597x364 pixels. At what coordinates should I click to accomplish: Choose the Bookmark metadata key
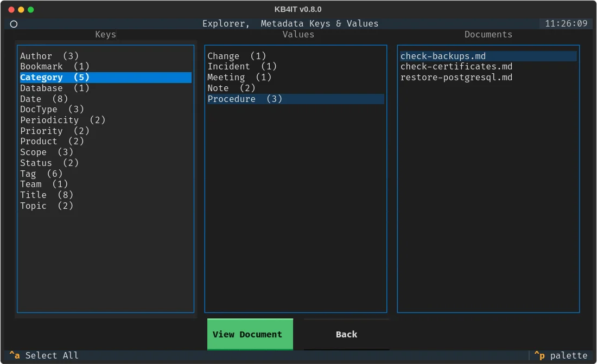pyautogui.click(x=105, y=67)
